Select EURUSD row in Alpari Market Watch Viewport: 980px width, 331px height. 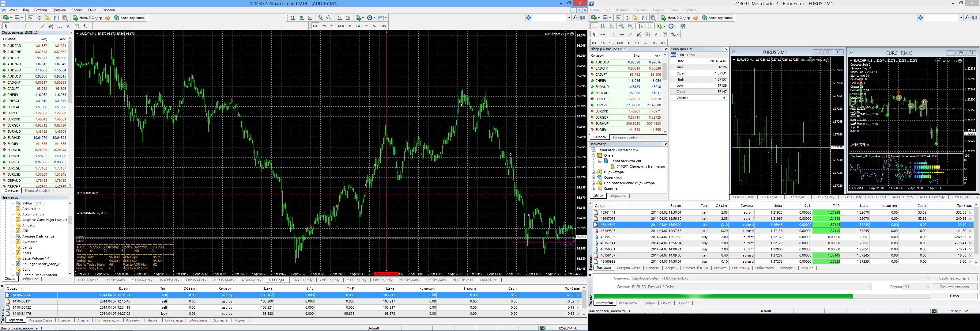click(35, 174)
